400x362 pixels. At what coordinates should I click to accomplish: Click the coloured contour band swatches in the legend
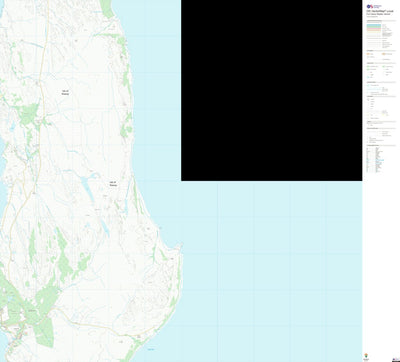click(374, 28)
